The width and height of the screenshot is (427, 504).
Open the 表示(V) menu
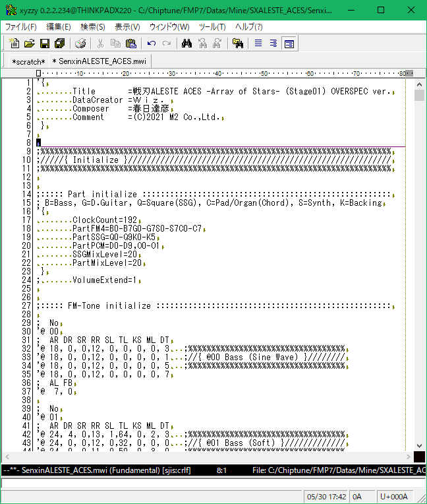point(127,27)
